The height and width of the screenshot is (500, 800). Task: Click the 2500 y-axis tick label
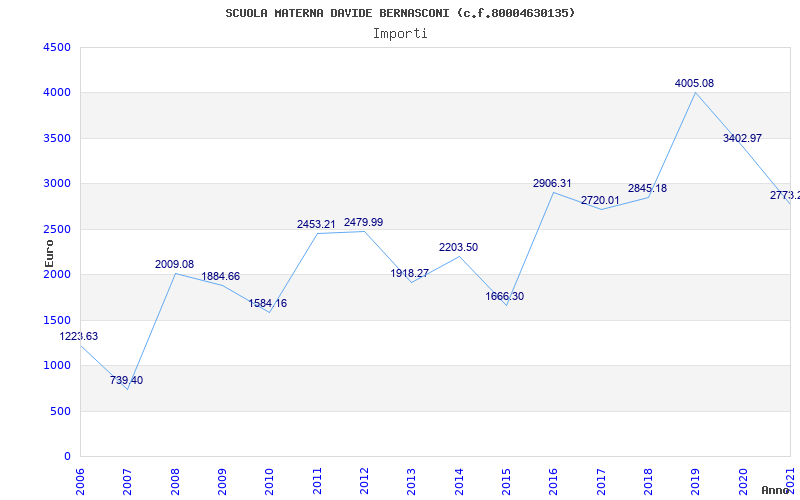58,229
